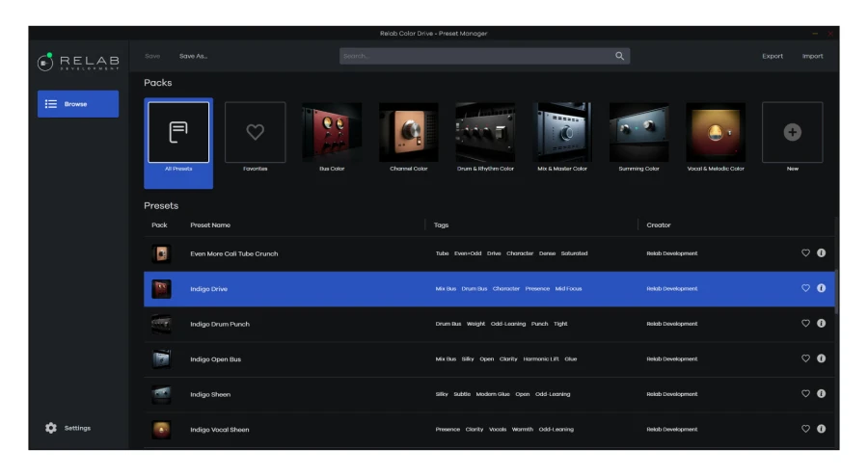Show info for Indigo Drum Punch

coord(821,324)
